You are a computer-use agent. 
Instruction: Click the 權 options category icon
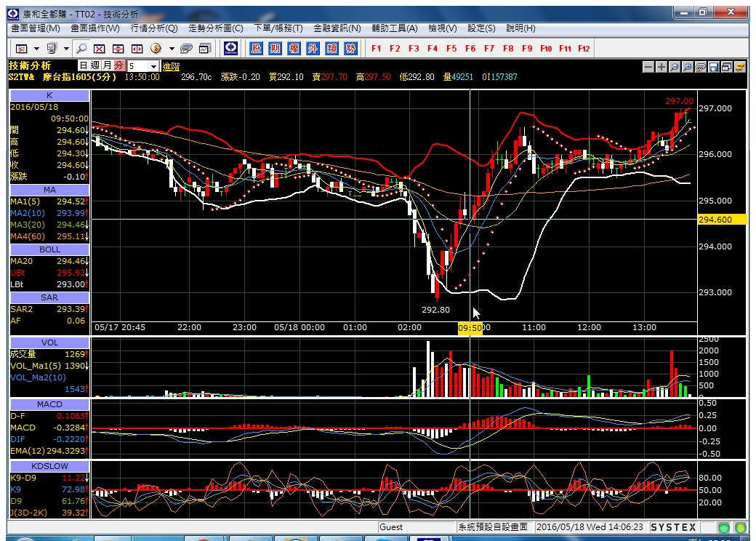[x=294, y=48]
